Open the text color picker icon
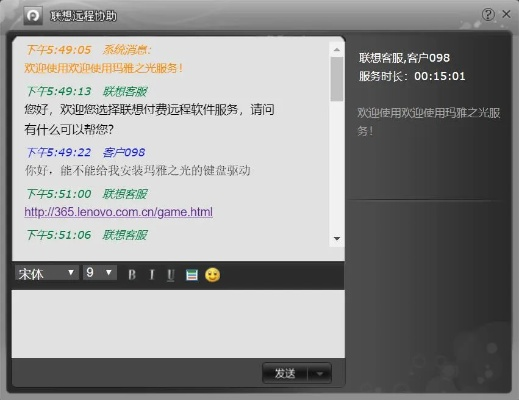This screenshot has height=400, width=519. (x=192, y=275)
